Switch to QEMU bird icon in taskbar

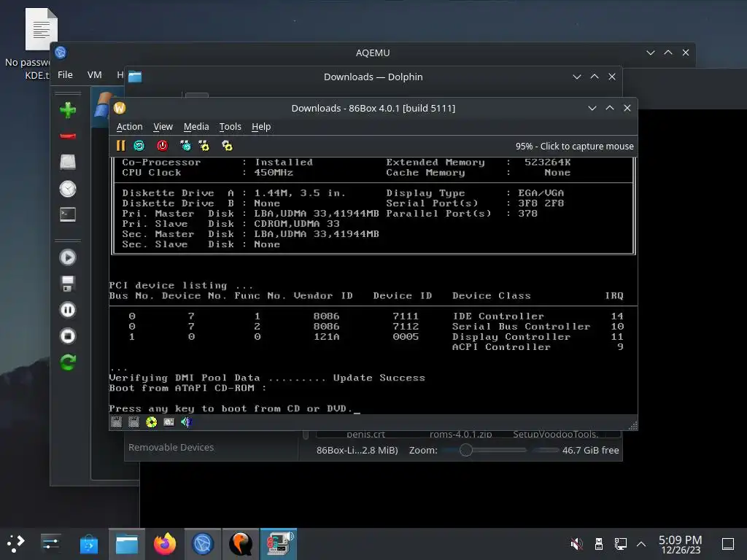[241, 543]
